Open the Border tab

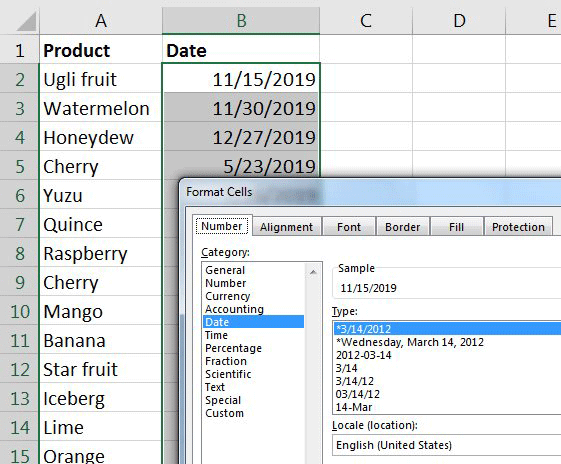click(403, 227)
